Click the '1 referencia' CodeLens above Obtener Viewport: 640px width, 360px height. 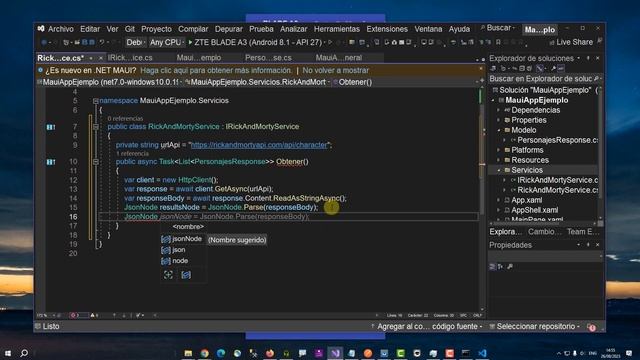click(x=133, y=153)
